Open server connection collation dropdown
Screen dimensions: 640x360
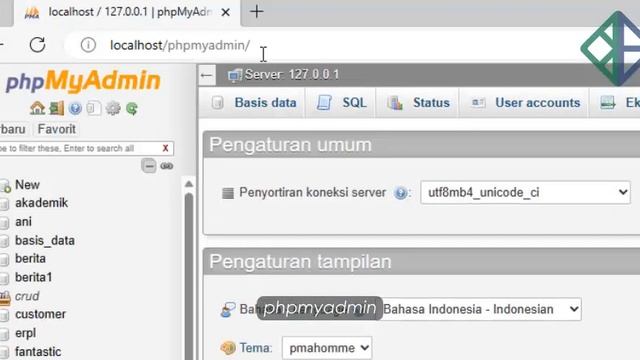[525, 192]
